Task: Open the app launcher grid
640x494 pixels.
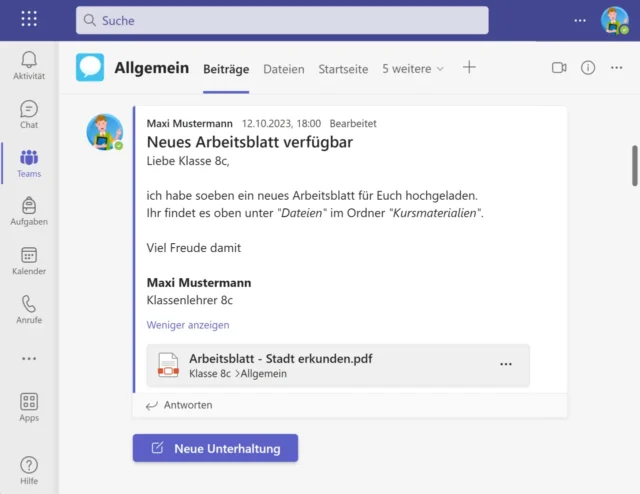Action: [29, 19]
